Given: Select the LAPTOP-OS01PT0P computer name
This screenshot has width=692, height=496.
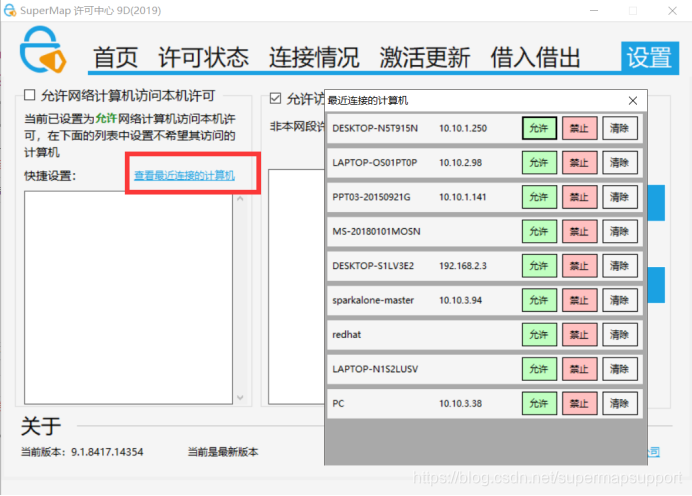Looking at the screenshot, I should 375,163.
